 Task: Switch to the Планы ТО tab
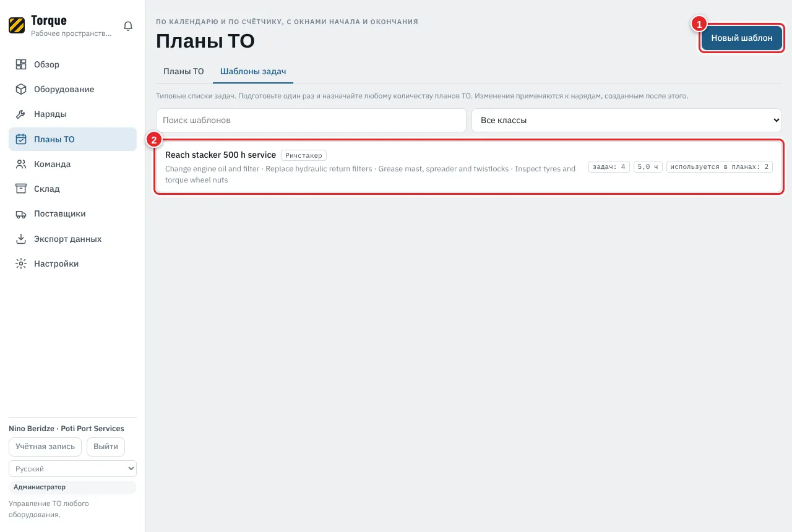[184, 71]
